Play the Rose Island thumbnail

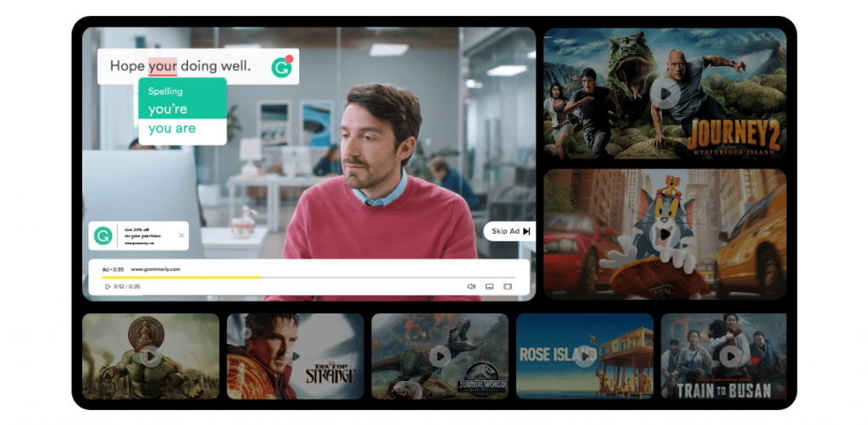tap(585, 357)
